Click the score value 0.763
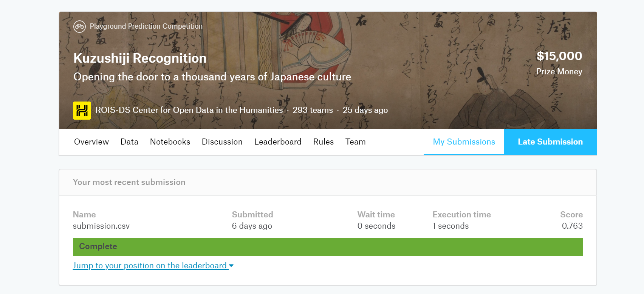 [572, 226]
